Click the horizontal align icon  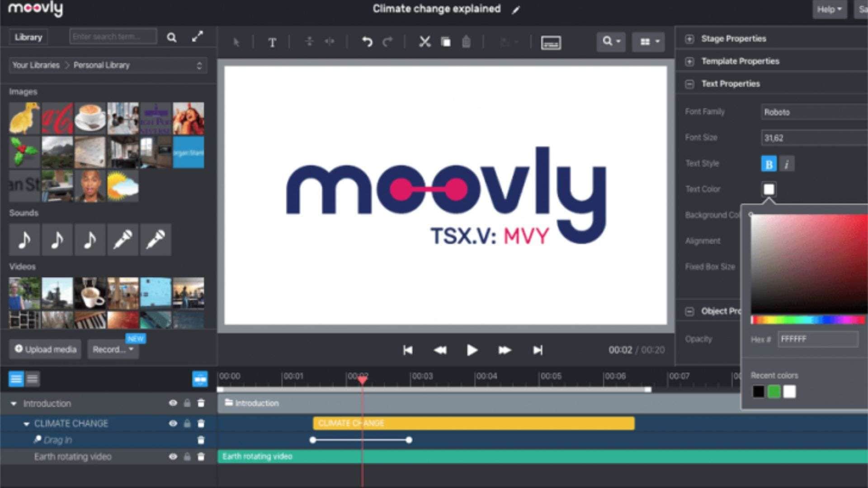pyautogui.click(x=330, y=42)
